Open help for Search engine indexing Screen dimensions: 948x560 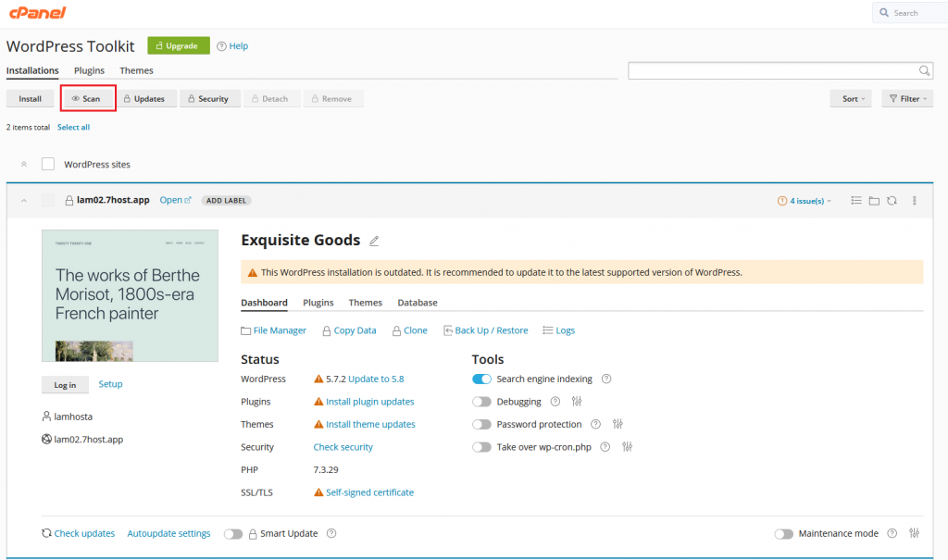click(606, 379)
